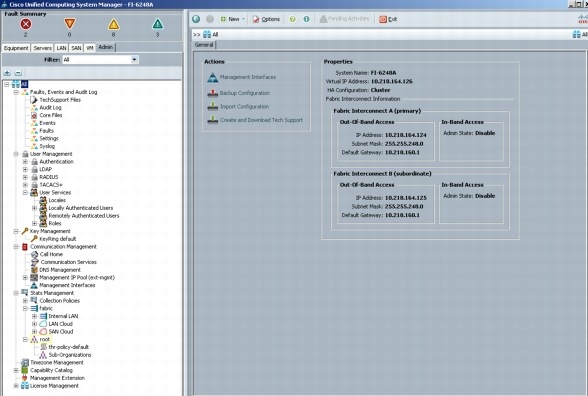Image resolution: width=588 pixels, height=396 pixels.
Task: Select Audit Log in the tree
Action: (50, 108)
